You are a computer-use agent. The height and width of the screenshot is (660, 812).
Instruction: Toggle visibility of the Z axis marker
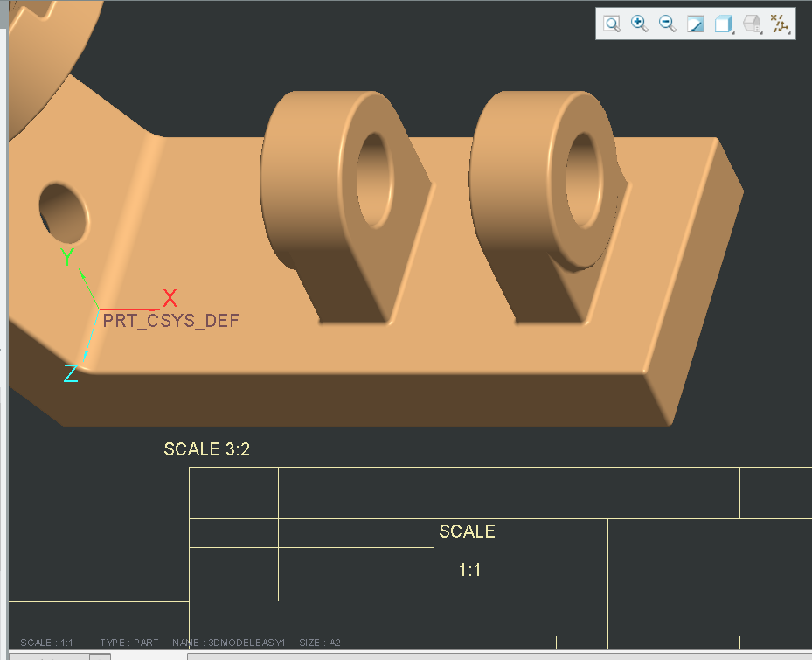click(x=71, y=374)
